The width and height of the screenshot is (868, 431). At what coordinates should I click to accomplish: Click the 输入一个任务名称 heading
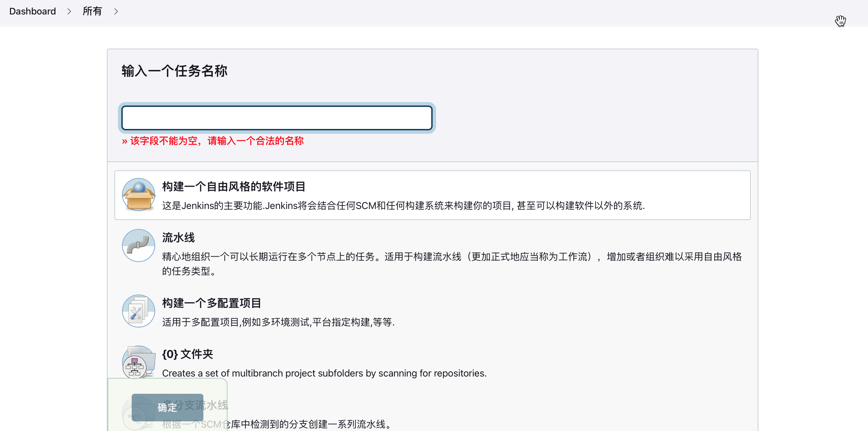click(174, 71)
